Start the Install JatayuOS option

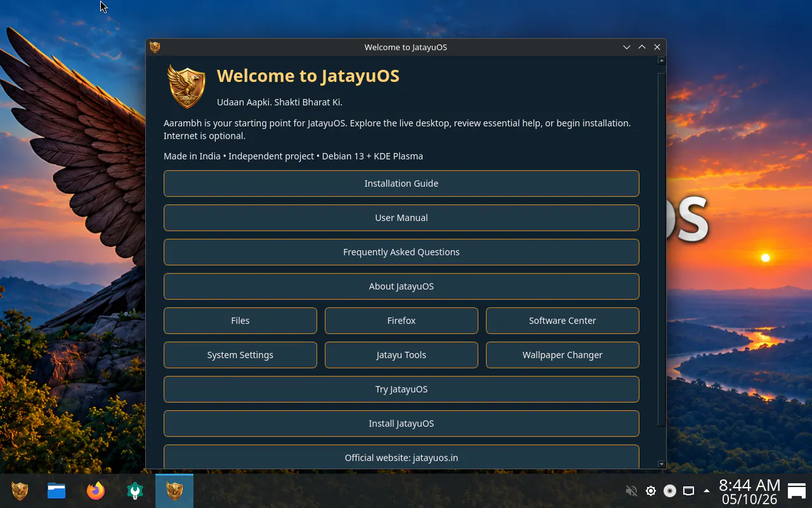(x=402, y=424)
